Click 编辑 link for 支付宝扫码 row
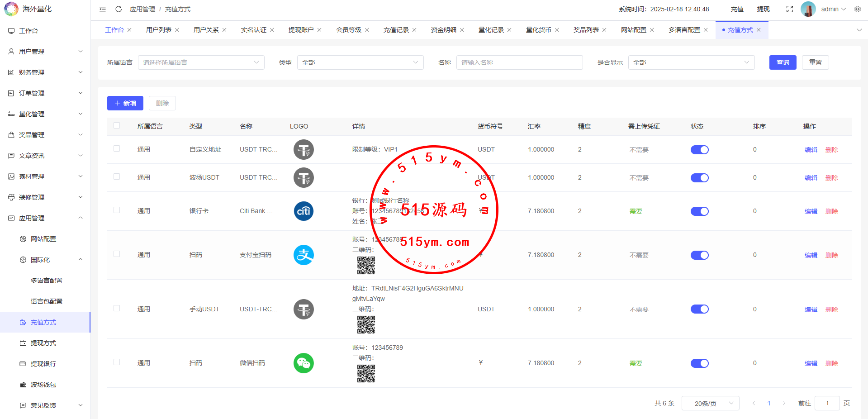The image size is (868, 419). 811,255
